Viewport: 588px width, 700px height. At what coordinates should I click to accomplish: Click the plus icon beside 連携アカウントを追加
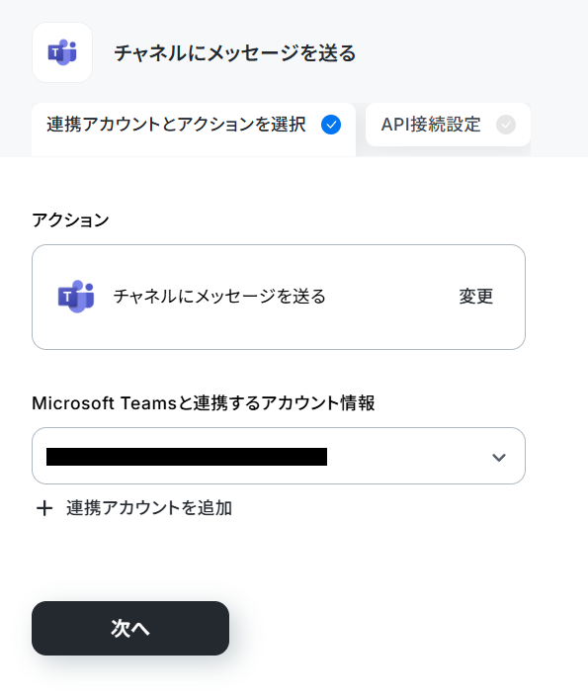(x=44, y=508)
